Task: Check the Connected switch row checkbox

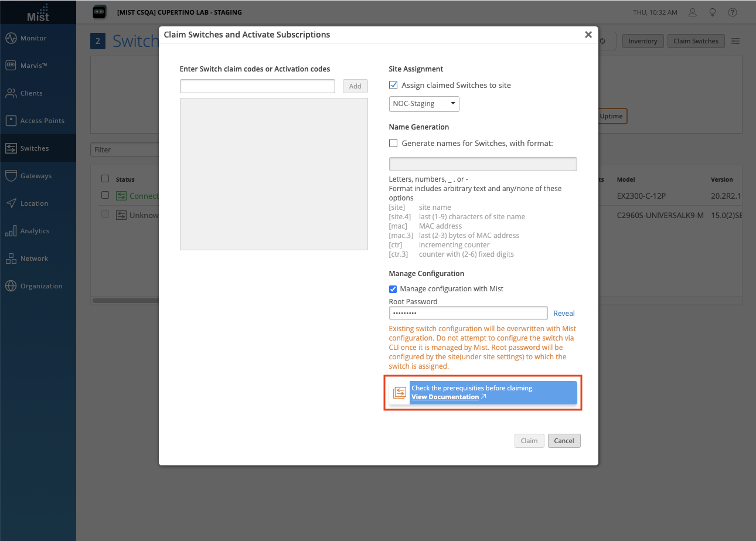Action: pos(105,195)
